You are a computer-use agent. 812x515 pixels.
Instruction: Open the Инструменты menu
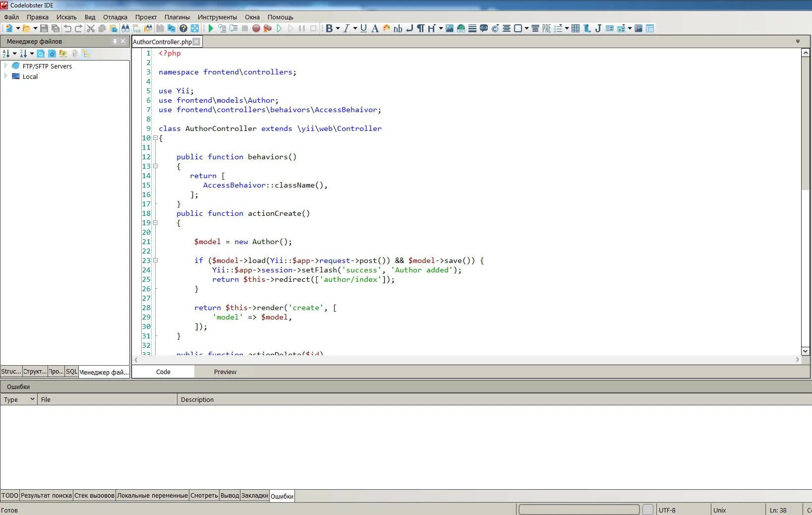pyautogui.click(x=217, y=17)
